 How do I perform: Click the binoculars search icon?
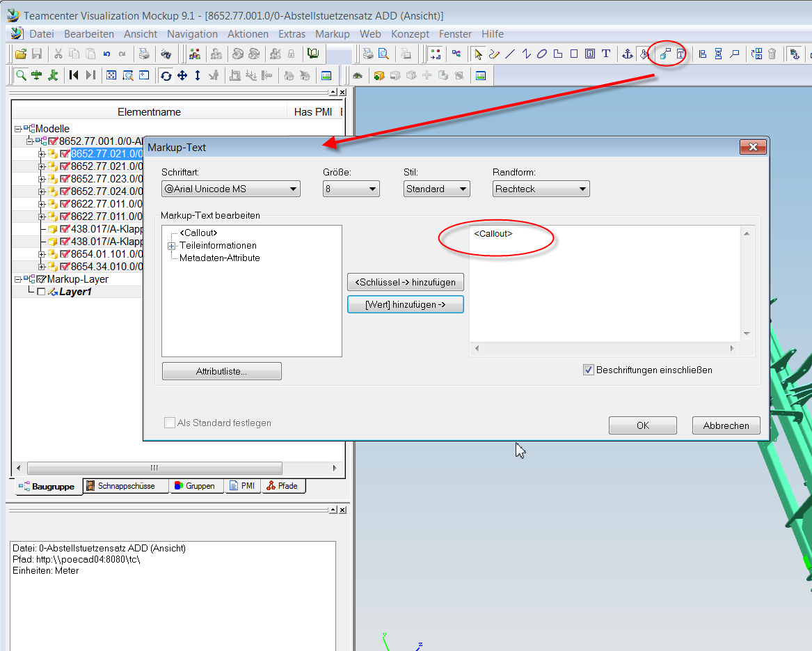pyautogui.click(x=166, y=54)
